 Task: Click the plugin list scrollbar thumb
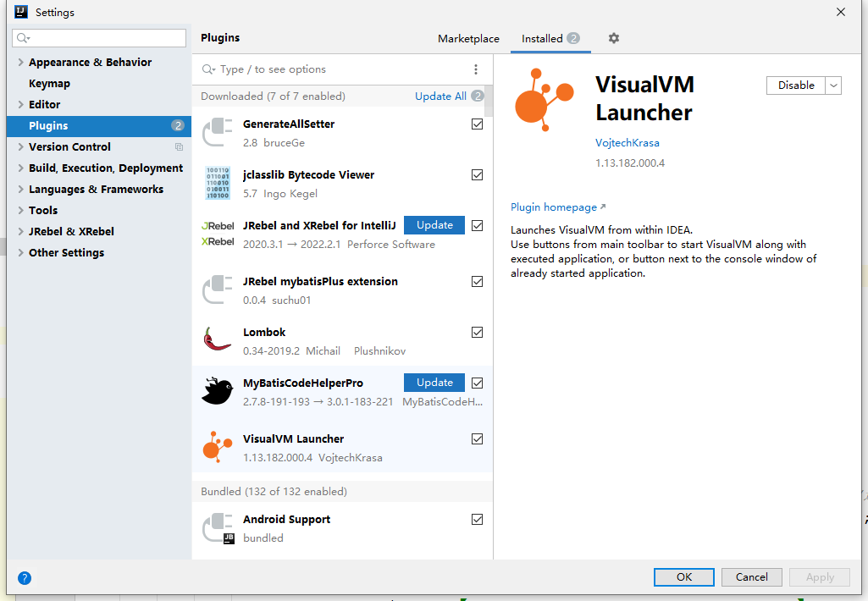(x=489, y=101)
